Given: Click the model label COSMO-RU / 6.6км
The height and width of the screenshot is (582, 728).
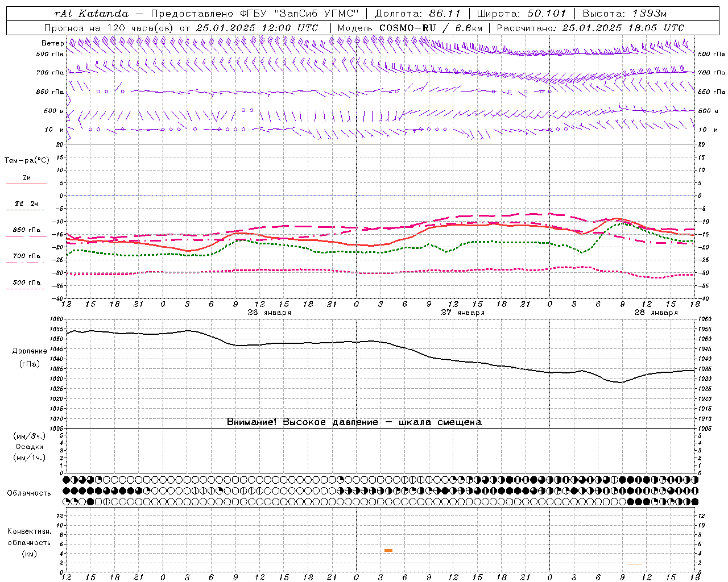Looking at the screenshot, I should click(x=431, y=28).
